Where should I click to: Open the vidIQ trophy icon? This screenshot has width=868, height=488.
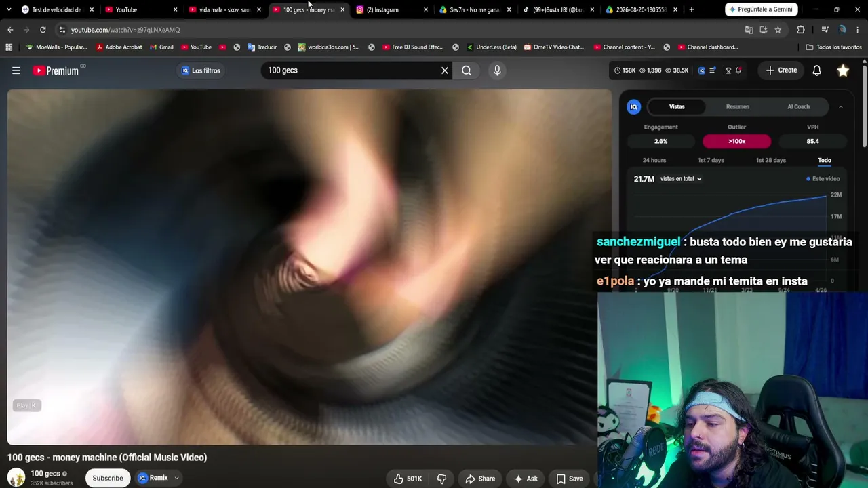(728, 70)
